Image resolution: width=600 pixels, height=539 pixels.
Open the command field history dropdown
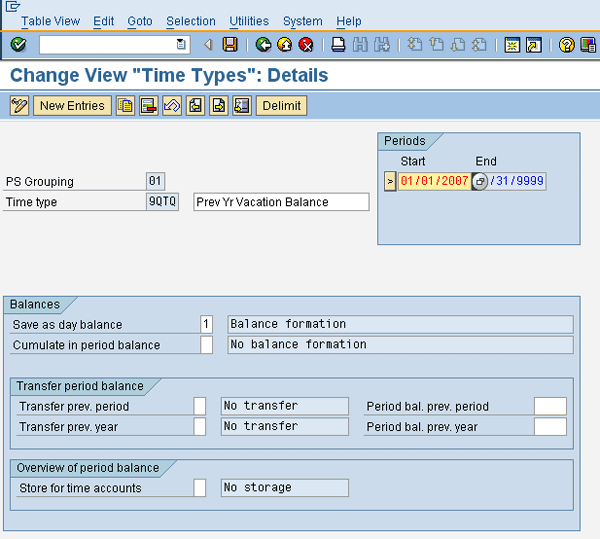coord(181,45)
